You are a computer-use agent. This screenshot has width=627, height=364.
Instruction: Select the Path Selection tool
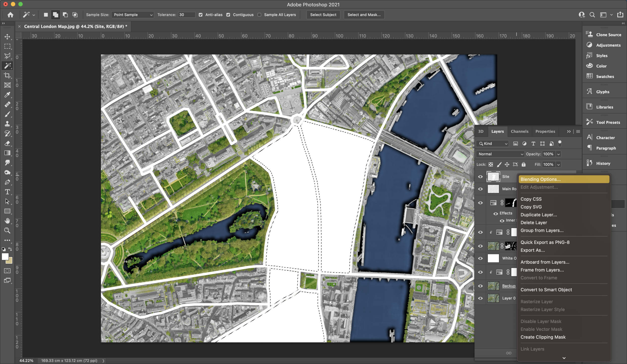pyautogui.click(x=7, y=202)
